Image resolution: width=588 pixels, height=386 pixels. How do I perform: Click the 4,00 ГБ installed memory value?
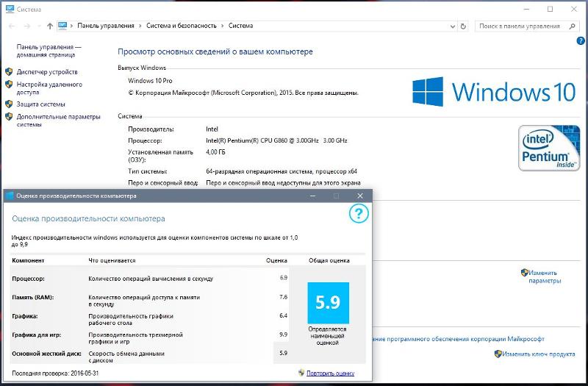pyautogui.click(x=215, y=152)
